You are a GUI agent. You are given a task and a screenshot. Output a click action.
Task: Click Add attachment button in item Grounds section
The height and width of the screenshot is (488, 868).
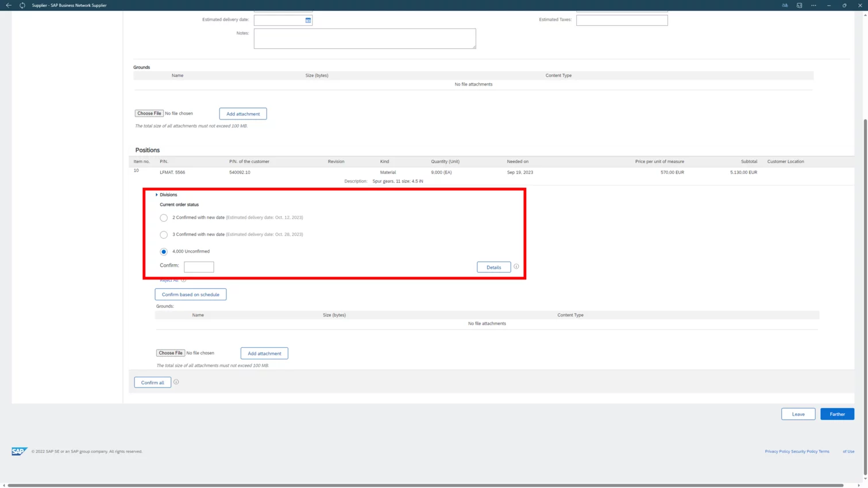264,353
